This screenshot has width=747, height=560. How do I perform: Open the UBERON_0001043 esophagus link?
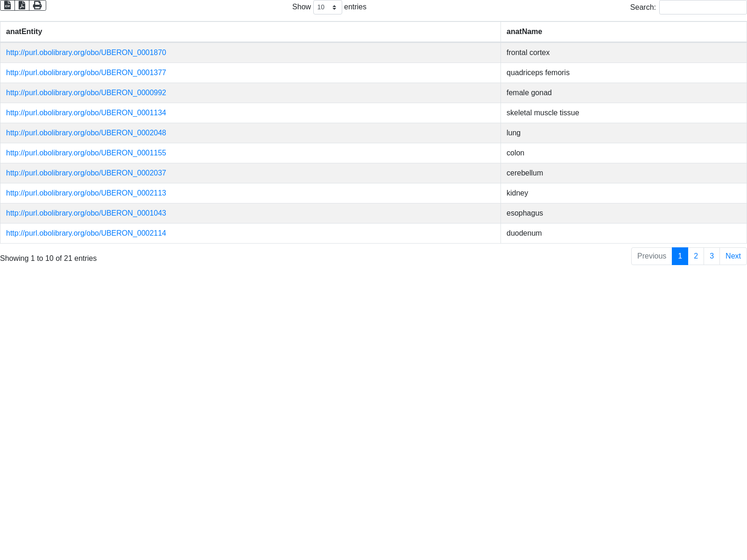(x=86, y=213)
